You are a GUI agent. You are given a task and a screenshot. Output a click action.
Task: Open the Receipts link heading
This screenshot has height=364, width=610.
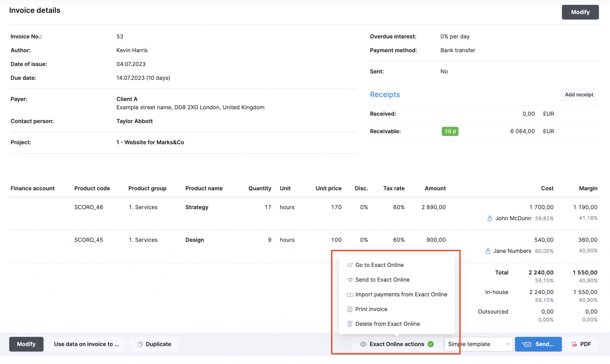tap(385, 94)
